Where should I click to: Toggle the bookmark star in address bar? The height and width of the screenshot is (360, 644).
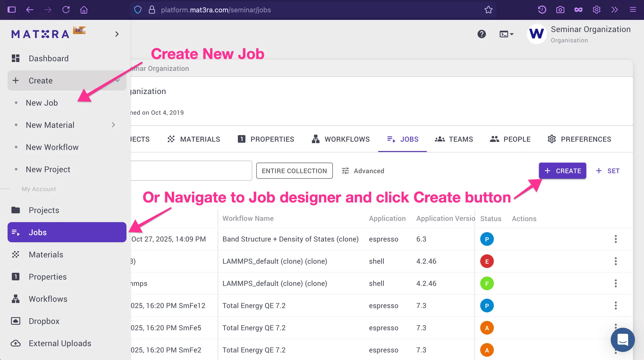[x=488, y=10]
